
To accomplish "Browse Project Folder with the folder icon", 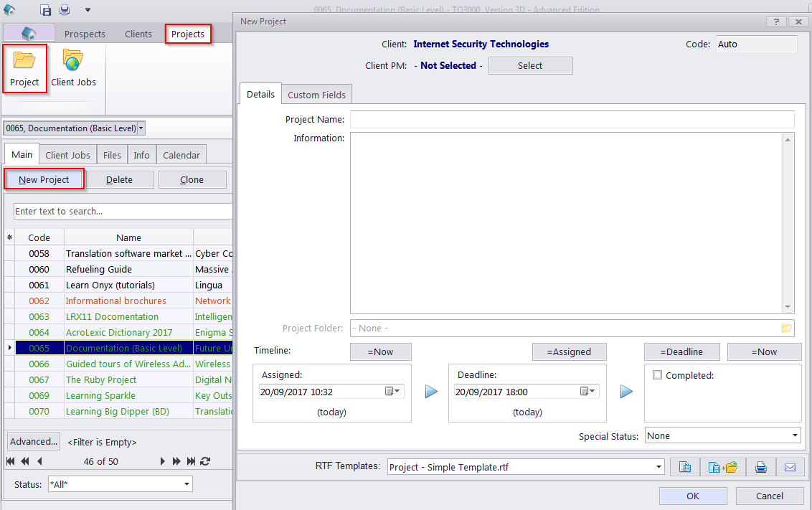I will (786, 328).
